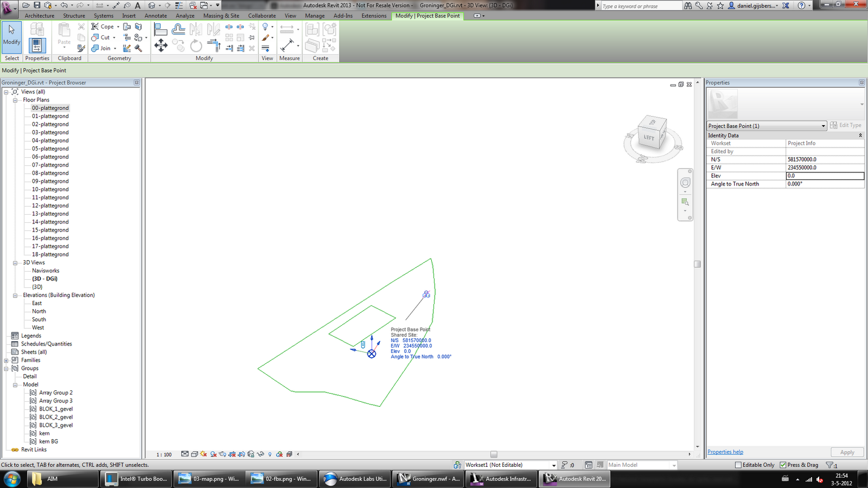Open the Properties help link
The image size is (868, 488).
point(725,451)
